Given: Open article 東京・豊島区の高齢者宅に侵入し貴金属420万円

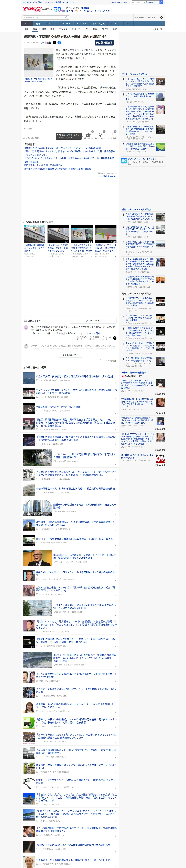Looking at the screenshot, I should 74,376.
